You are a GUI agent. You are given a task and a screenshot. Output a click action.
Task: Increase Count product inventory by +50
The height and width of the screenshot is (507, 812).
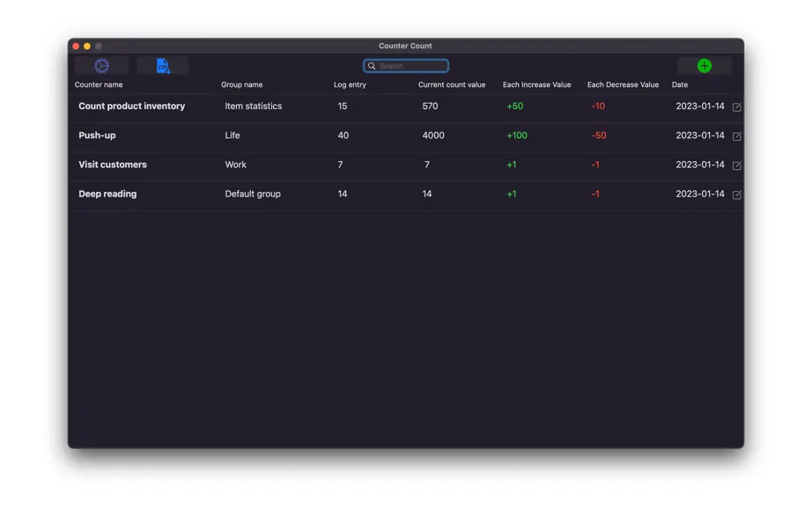(514, 106)
